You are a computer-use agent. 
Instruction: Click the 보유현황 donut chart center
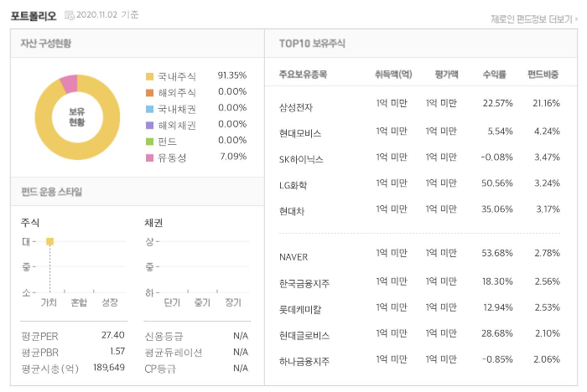[x=77, y=117]
